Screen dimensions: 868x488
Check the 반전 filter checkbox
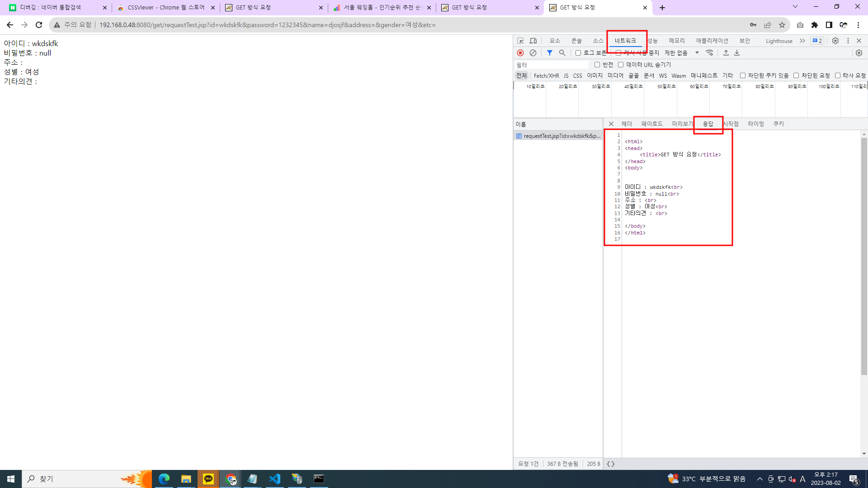tap(597, 65)
